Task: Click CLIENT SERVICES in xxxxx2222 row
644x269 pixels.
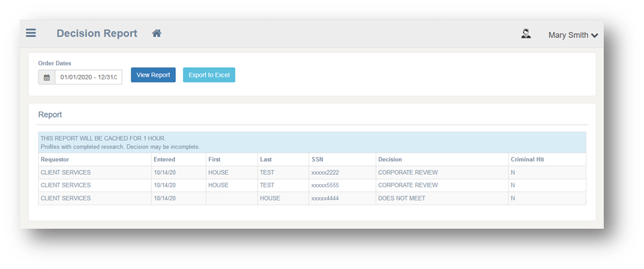Action: click(66, 172)
